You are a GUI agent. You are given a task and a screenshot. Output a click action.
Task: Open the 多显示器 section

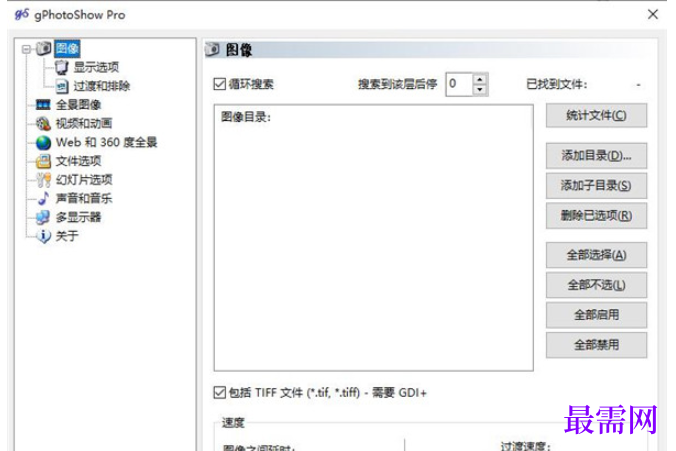point(78,217)
